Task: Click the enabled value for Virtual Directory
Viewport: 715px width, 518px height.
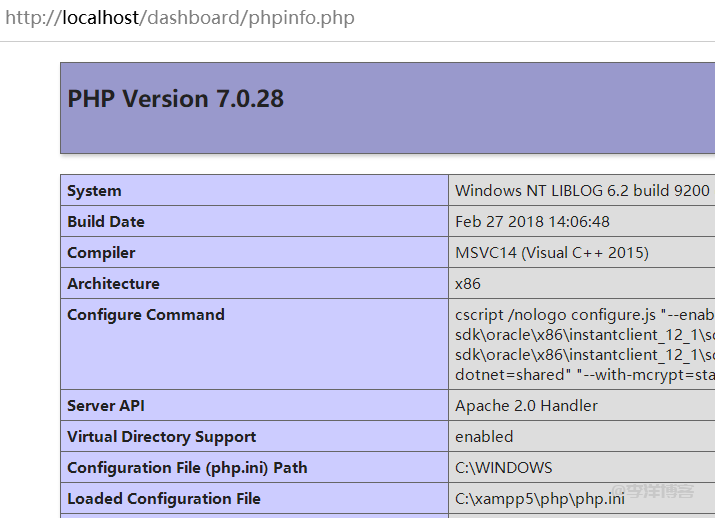Action: 484,437
